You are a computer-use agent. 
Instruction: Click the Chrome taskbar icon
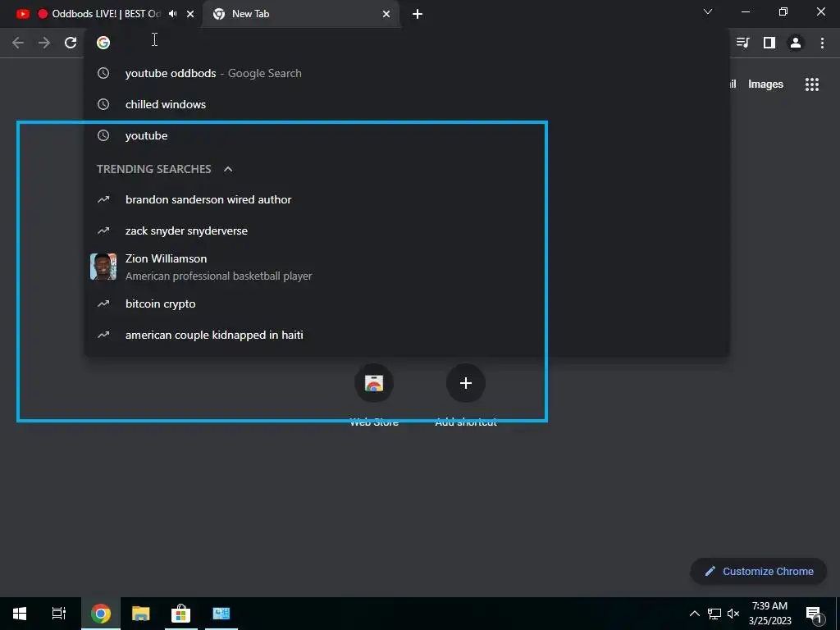coord(101,614)
